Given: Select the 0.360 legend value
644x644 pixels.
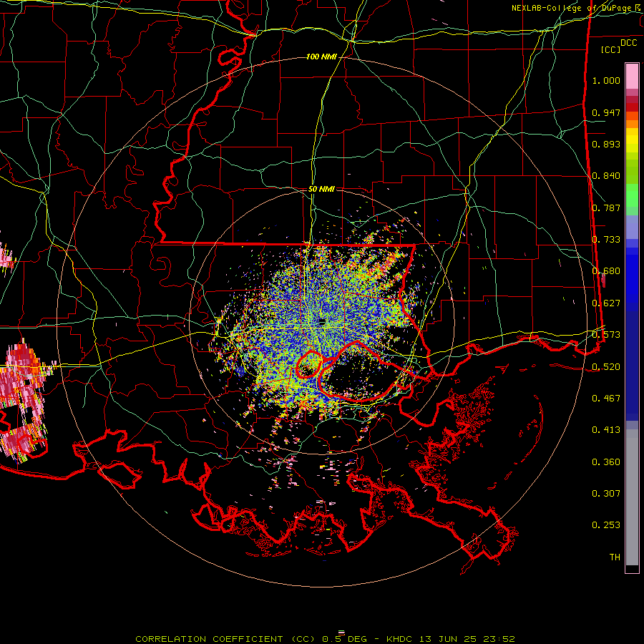Looking at the screenshot, I should click(x=606, y=462).
